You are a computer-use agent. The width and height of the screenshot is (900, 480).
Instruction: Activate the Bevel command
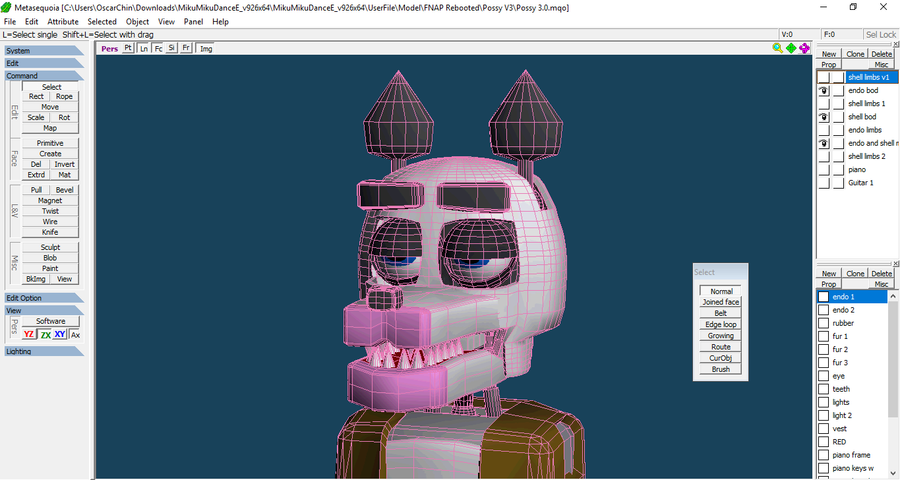[x=64, y=189]
